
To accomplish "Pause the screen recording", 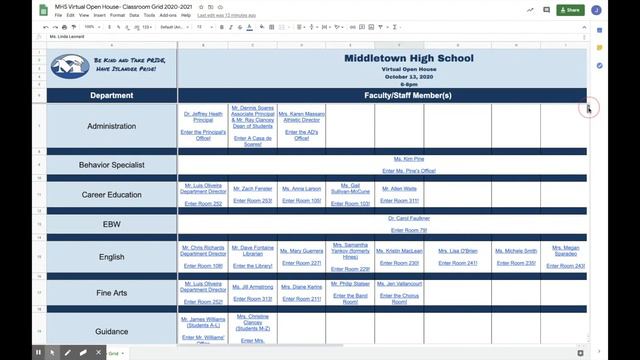I will (38, 352).
